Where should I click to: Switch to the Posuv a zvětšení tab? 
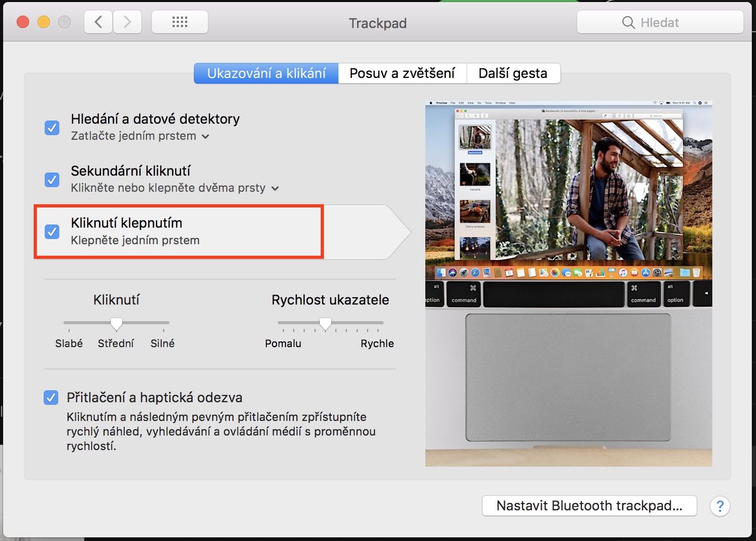point(402,73)
